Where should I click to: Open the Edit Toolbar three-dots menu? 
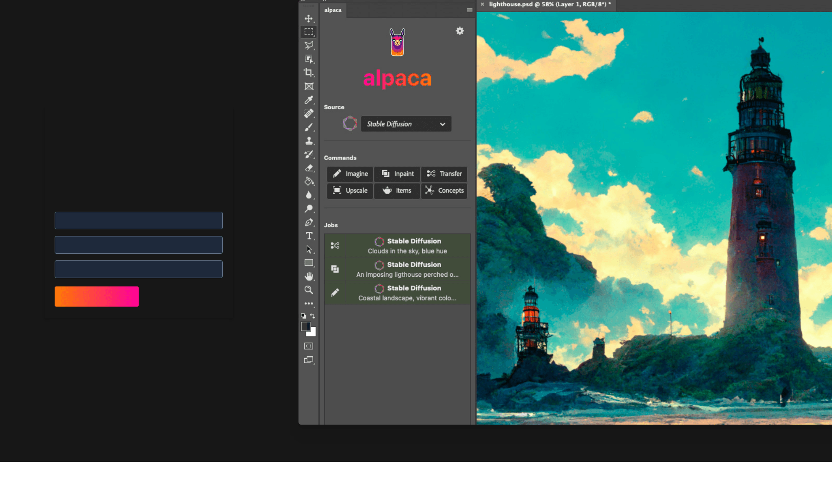(308, 303)
